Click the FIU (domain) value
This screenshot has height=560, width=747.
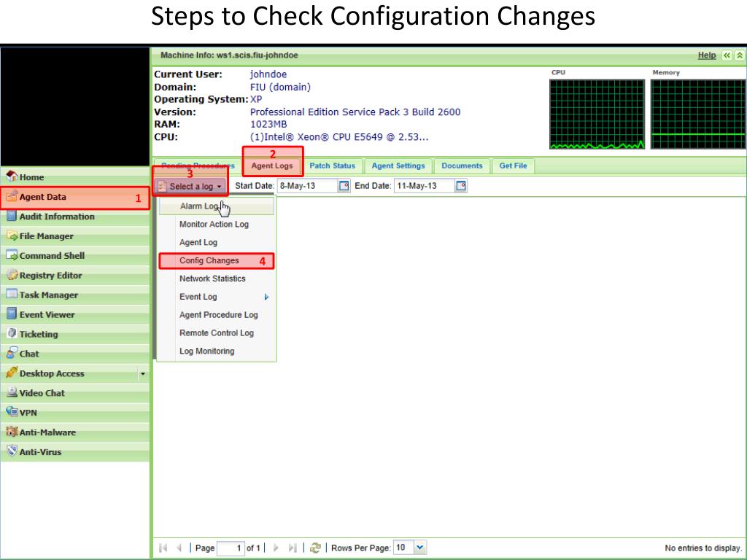click(x=280, y=87)
